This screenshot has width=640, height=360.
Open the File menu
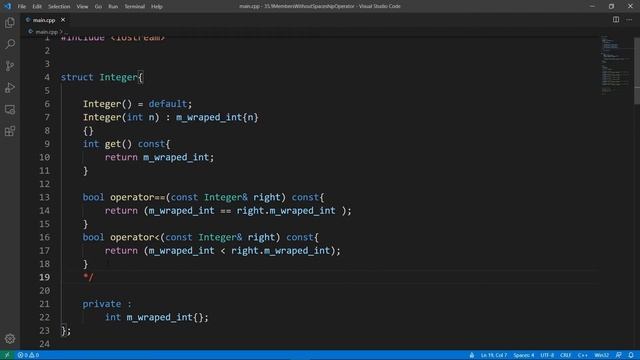[22, 7]
